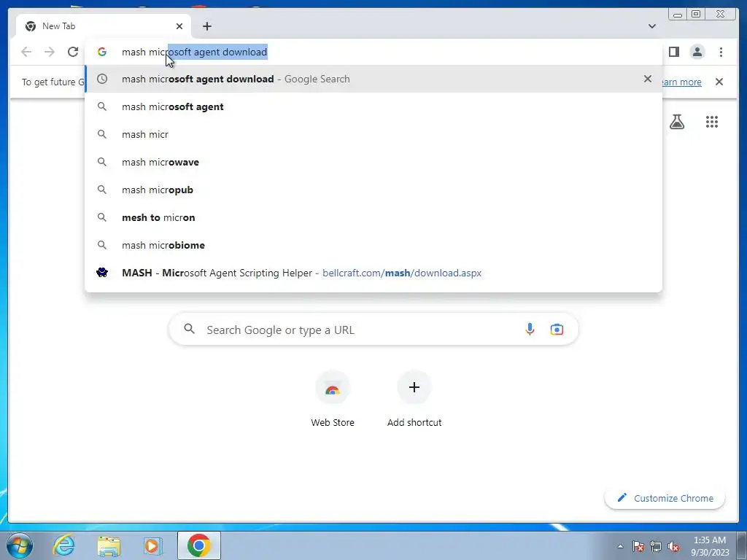
Task: Show hidden tray icons arrow
Action: tap(620, 546)
